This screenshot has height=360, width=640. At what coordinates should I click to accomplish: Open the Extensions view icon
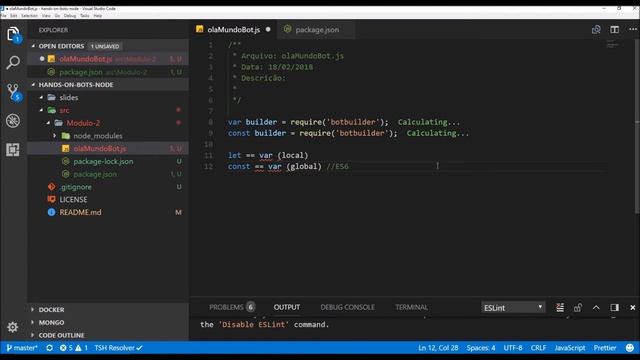point(13,150)
